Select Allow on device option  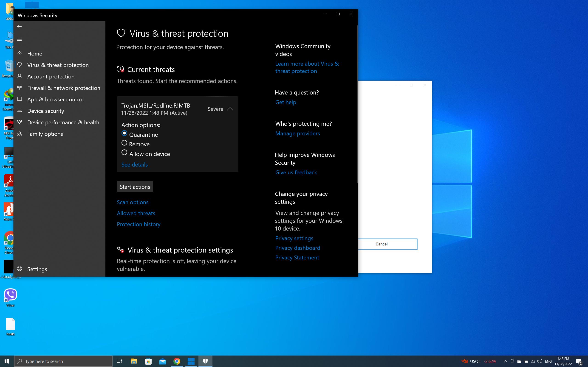click(x=124, y=153)
